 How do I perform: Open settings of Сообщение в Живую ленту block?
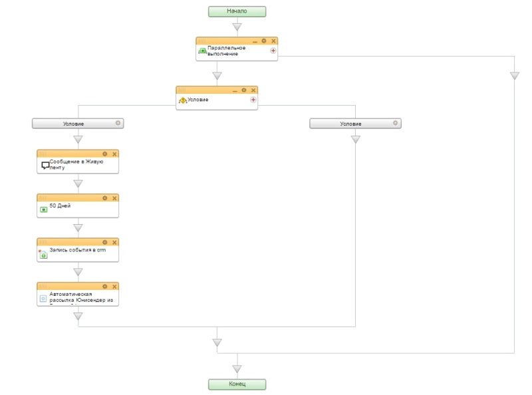[104, 154]
